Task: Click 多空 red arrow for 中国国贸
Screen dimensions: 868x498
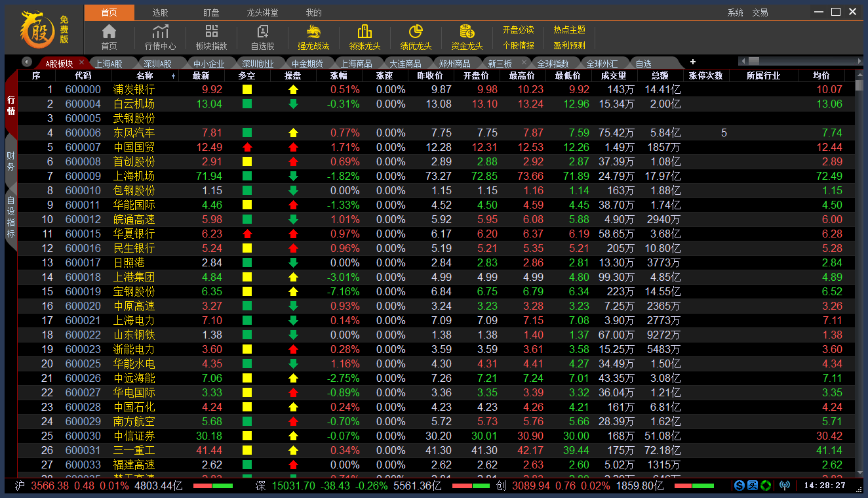Action: pos(247,147)
